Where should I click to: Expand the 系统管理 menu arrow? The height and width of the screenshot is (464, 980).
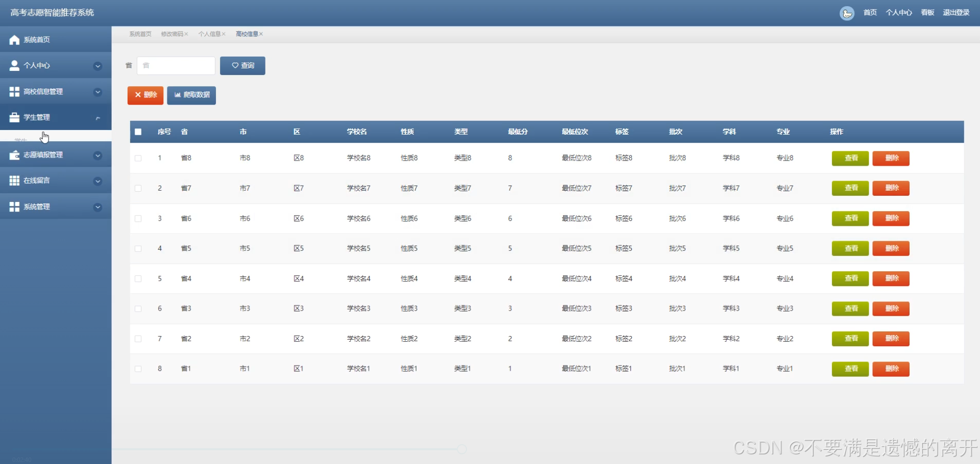coord(97,207)
